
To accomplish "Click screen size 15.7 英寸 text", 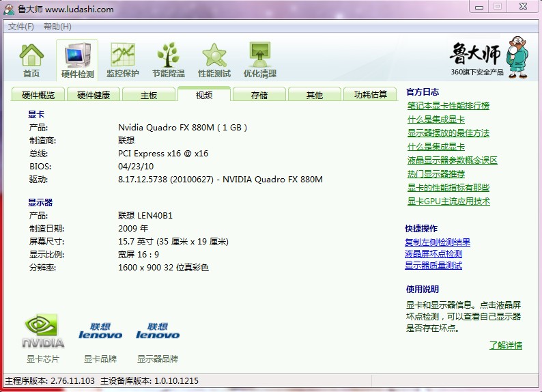I will [x=173, y=242].
